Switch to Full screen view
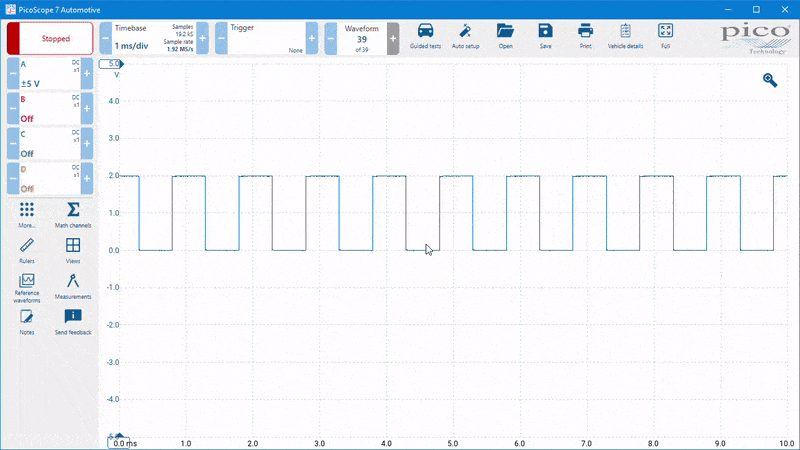The image size is (800, 450). tap(665, 36)
